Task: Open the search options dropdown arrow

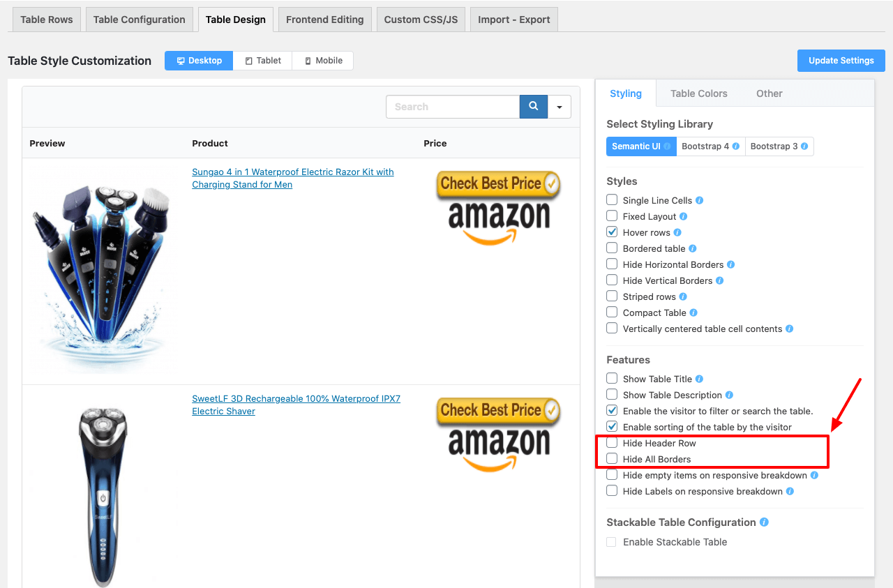Action: [560, 107]
